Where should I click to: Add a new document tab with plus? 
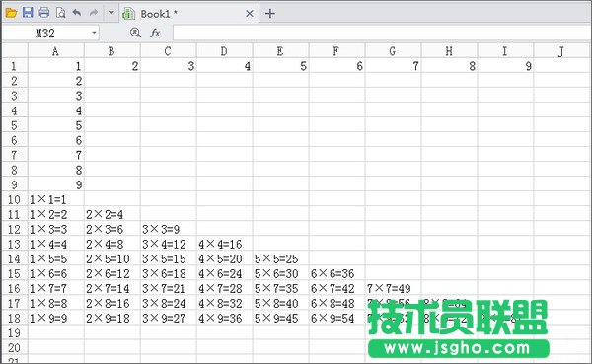tap(270, 14)
